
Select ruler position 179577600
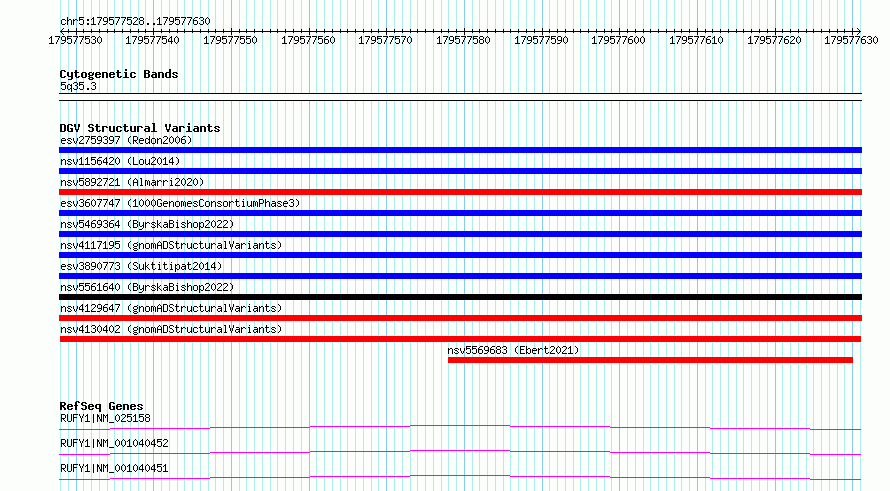click(x=618, y=40)
